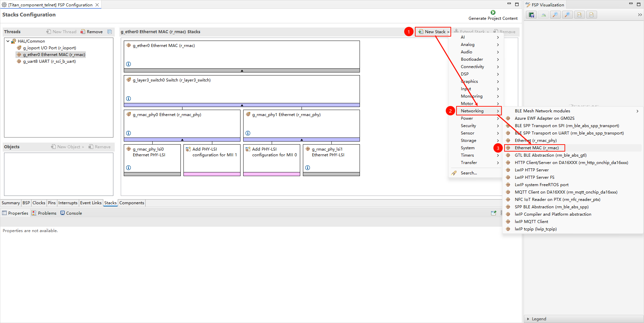Zoom out in FSP Visualization

click(x=555, y=15)
